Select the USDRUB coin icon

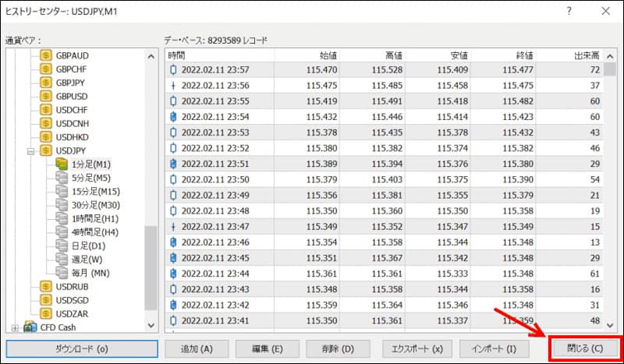point(46,286)
